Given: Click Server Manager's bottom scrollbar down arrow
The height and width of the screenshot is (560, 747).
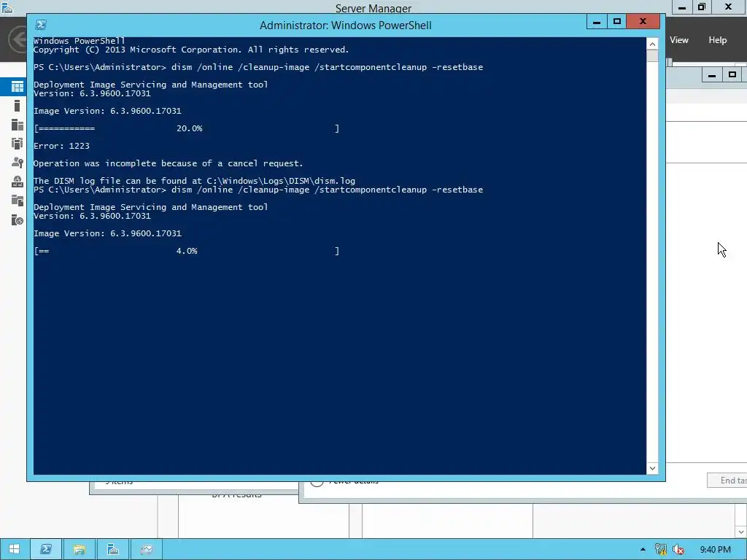Looking at the screenshot, I should click(741, 532).
